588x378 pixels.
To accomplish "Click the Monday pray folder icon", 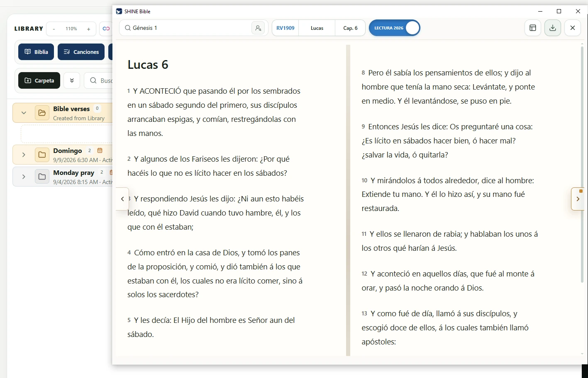I will pos(42,177).
